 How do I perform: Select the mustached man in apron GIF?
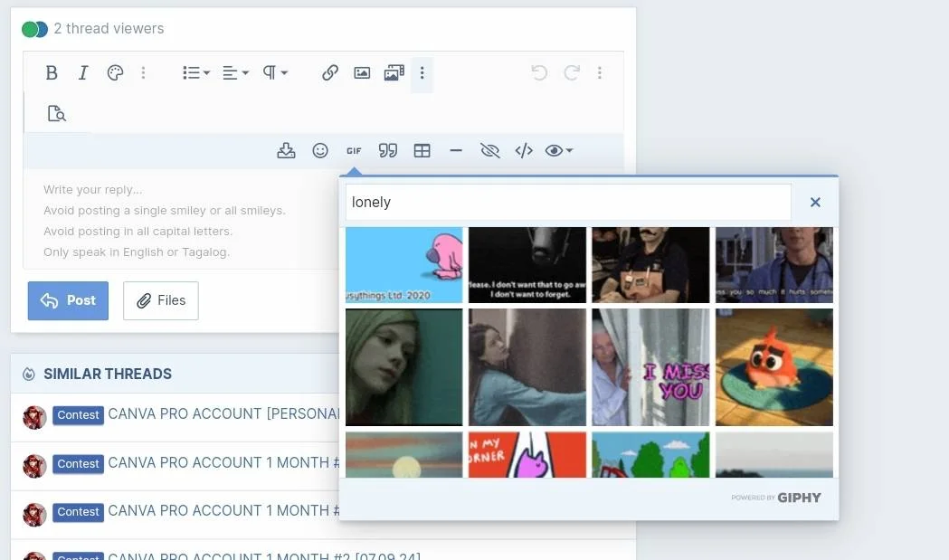pos(650,264)
